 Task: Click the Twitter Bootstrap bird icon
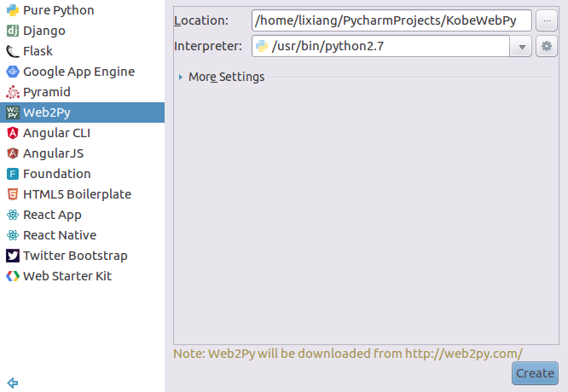[13, 256]
